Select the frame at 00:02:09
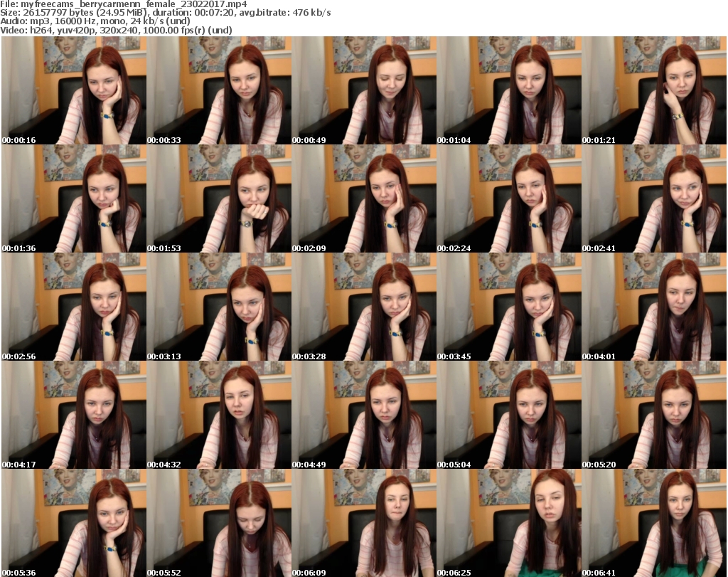This screenshot has width=728, height=577. (364, 198)
